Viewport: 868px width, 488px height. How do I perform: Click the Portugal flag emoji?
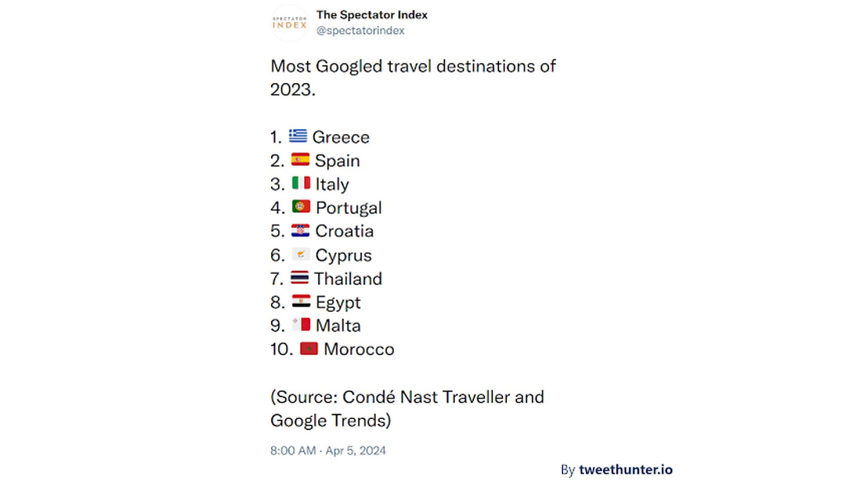(301, 206)
